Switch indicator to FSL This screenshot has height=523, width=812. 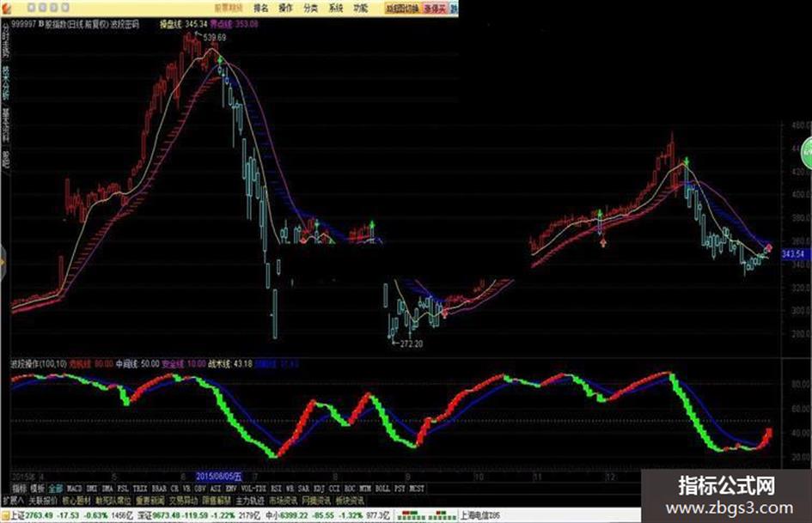click(x=123, y=489)
